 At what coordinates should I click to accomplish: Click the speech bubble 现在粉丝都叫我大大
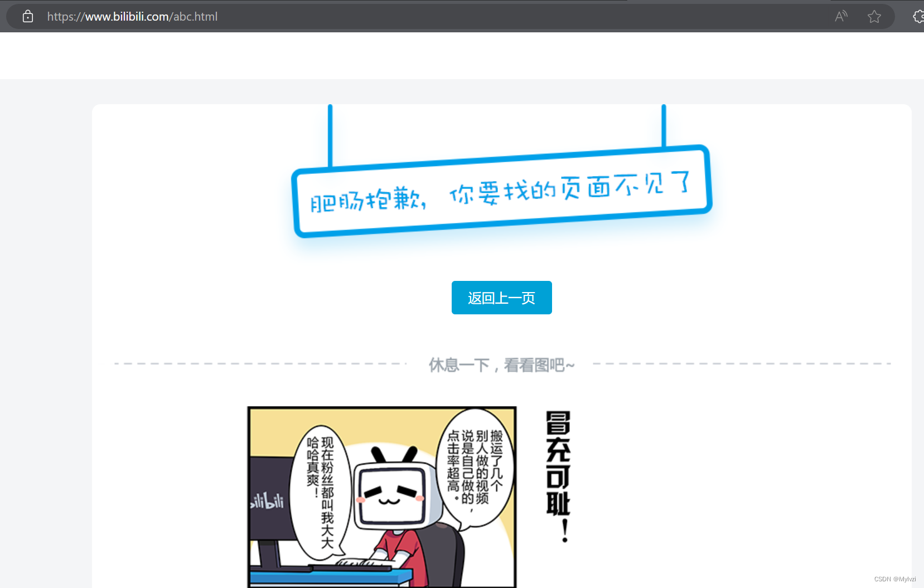pos(320,492)
